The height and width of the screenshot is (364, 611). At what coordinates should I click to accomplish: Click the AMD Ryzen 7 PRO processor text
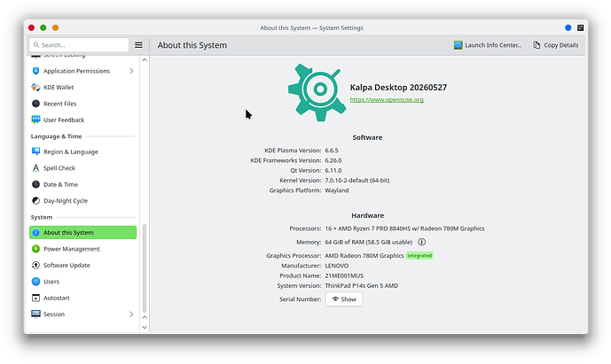coord(404,228)
